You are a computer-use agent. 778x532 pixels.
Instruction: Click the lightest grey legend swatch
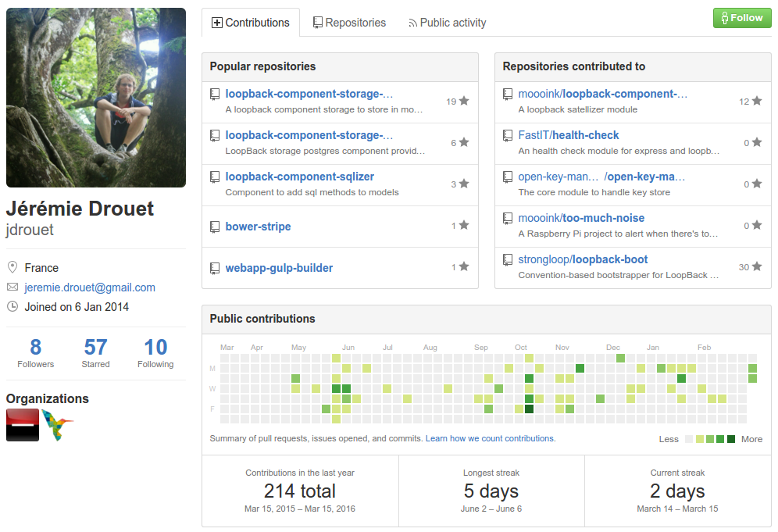point(689,439)
